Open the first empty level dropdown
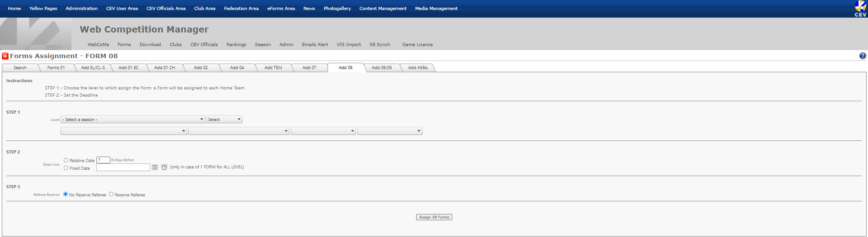 coord(124,131)
